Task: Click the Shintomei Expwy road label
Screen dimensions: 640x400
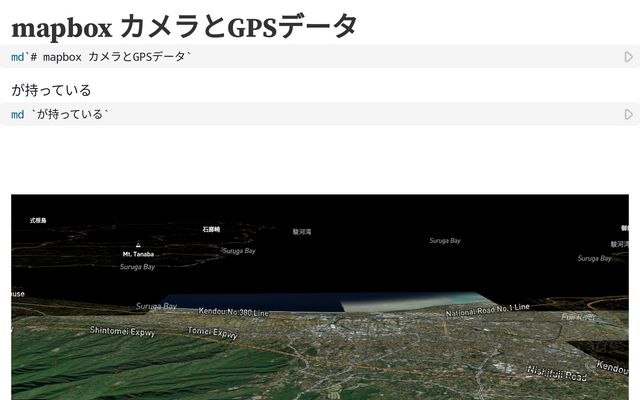Action: pyautogui.click(x=122, y=330)
